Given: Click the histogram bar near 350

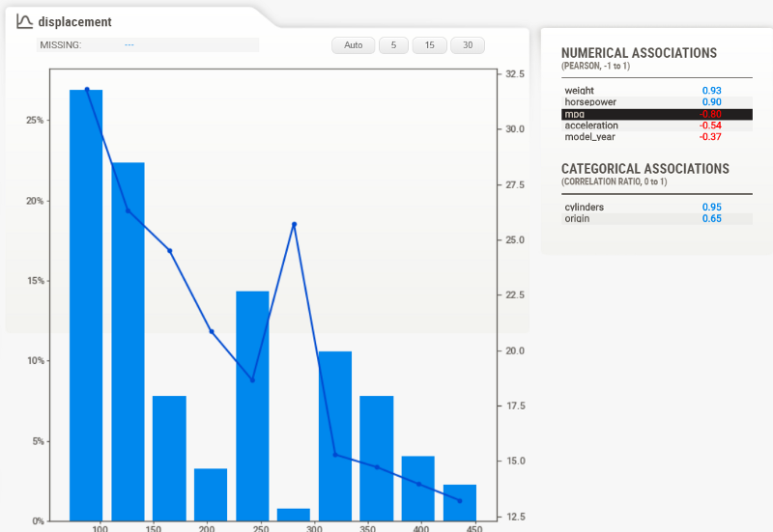Looking at the screenshot, I should tap(377, 459).
